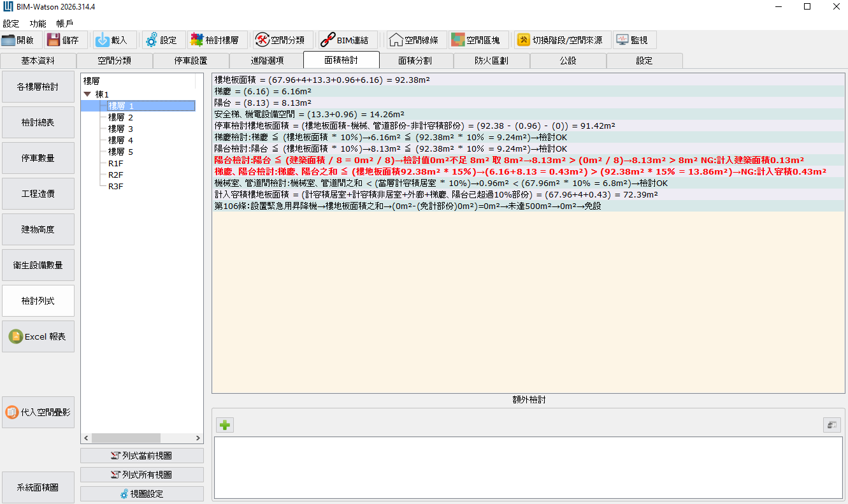
Task: Click the 儲存 (Save) floppy icon button
Action: click(65, 40)
